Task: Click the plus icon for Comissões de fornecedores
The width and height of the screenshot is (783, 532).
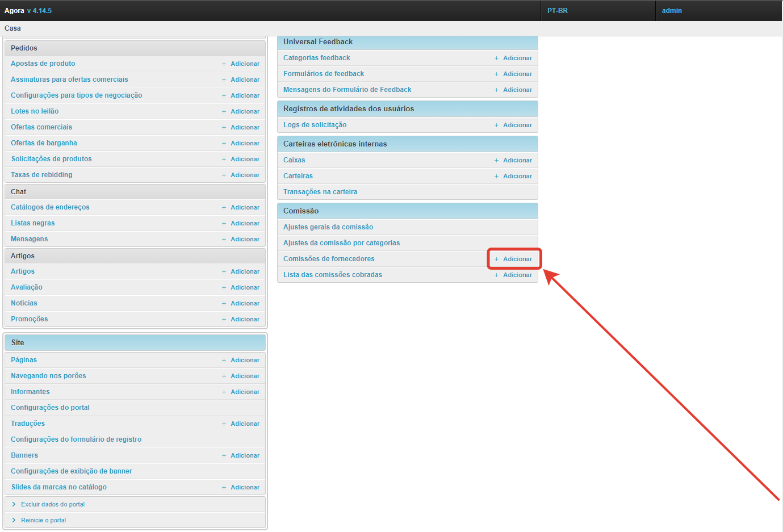Action: 496,259
